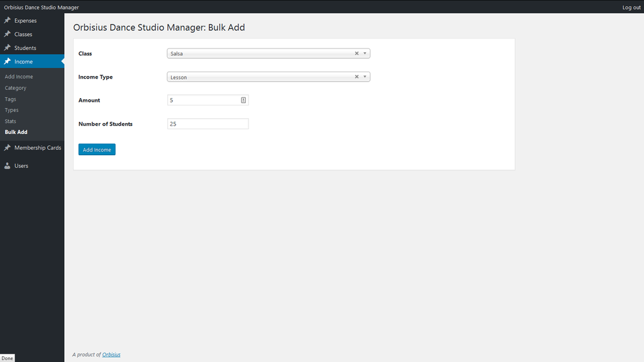Expand the Class dropdown arrow
644x362 pixels.
coord(365,53)
